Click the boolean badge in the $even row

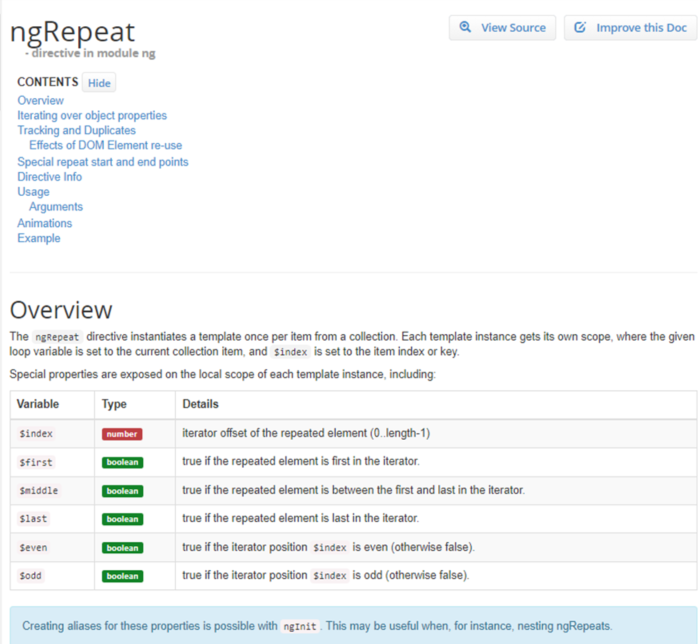click(x=122, y=548)
